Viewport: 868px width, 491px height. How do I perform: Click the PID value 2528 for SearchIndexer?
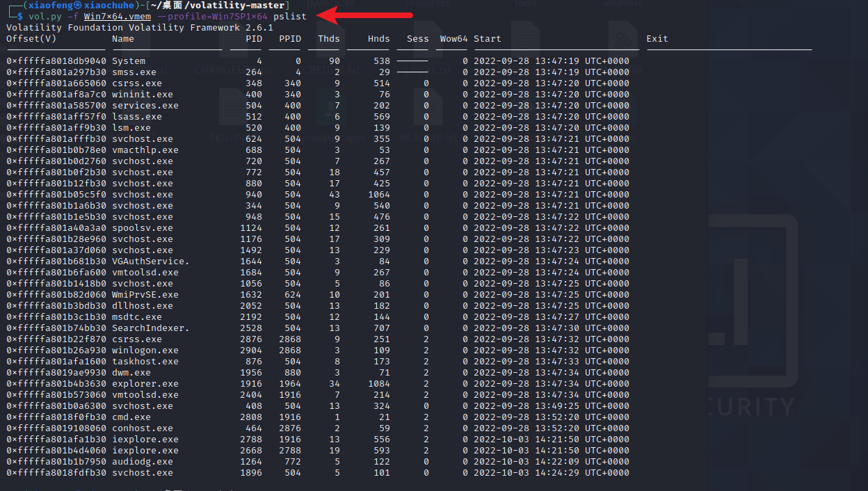tap(251, 328)
